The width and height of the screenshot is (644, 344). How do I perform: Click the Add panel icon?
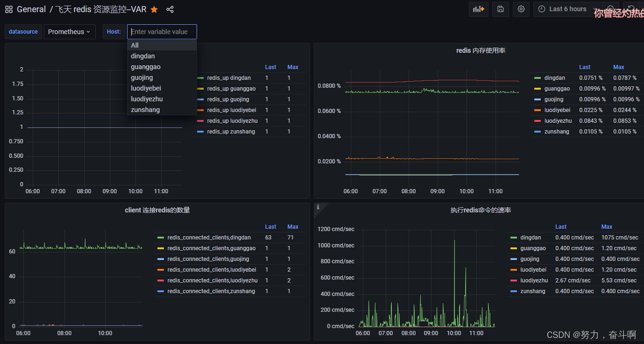(478, 9)
